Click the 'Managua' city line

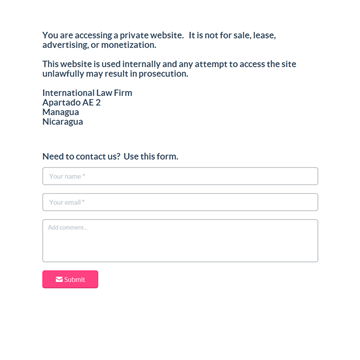61,112
